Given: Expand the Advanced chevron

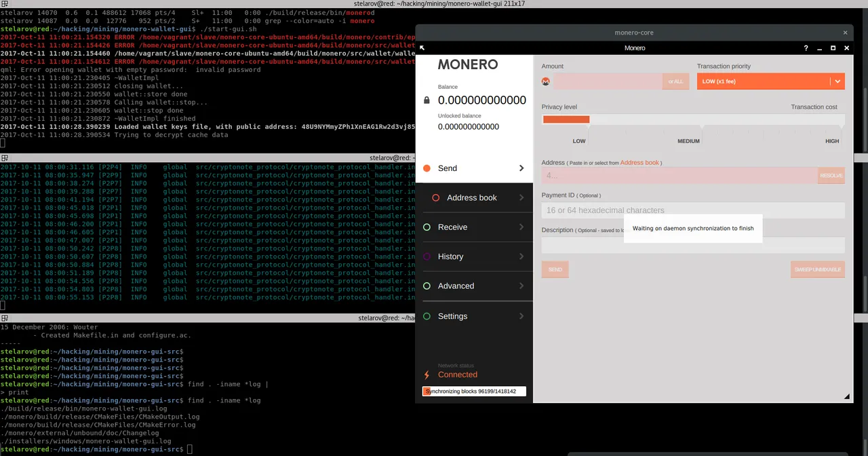Looking at the screenshot, I should tap(521, 286).
